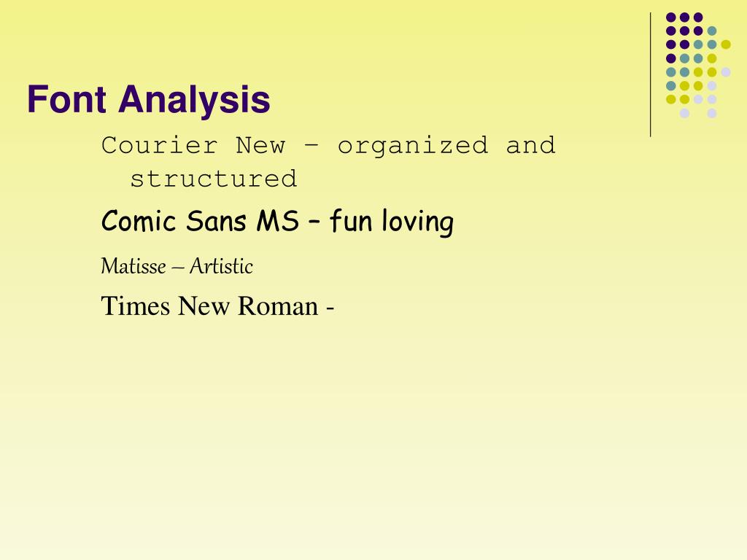The width and height of the screenshot is (747, 560).
Task: Select the word "Matisse" in italic line
Action: (133, 266)
